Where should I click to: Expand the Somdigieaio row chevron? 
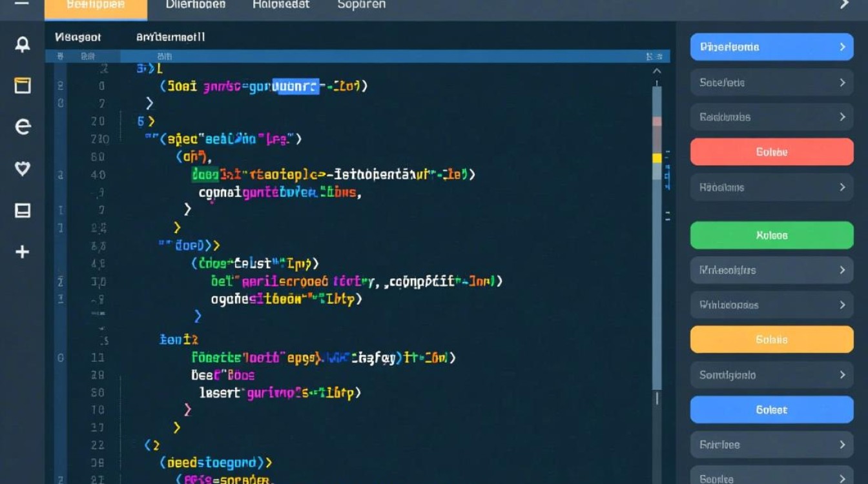pos(842,375)
